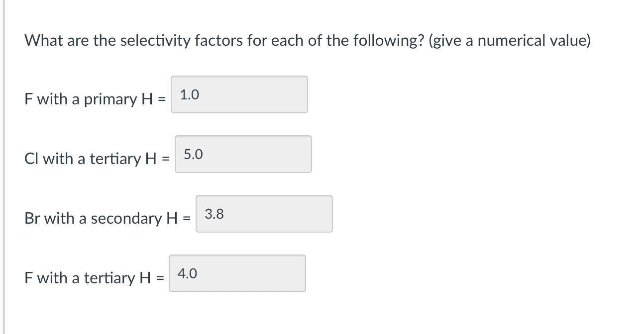Click the 'Cl with a tertiary H' label
Image resolution: width=644 pixels, height=334 pixels.
coord(92,159)
